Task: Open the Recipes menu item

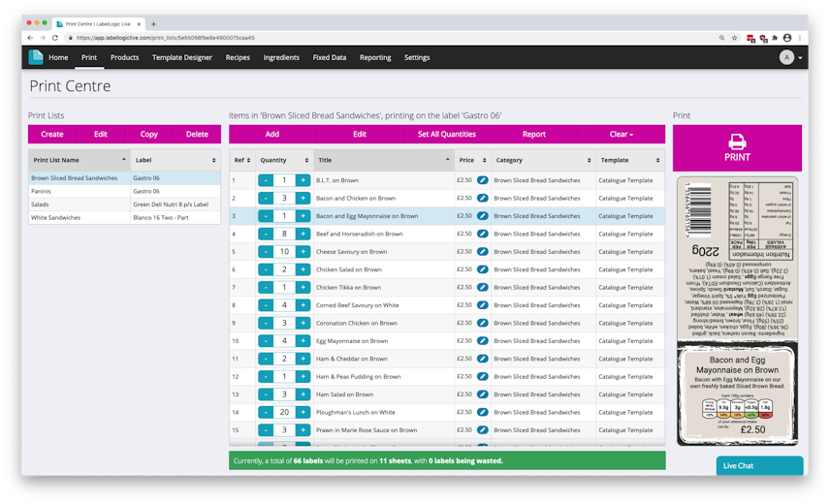Action: (238, 57)
